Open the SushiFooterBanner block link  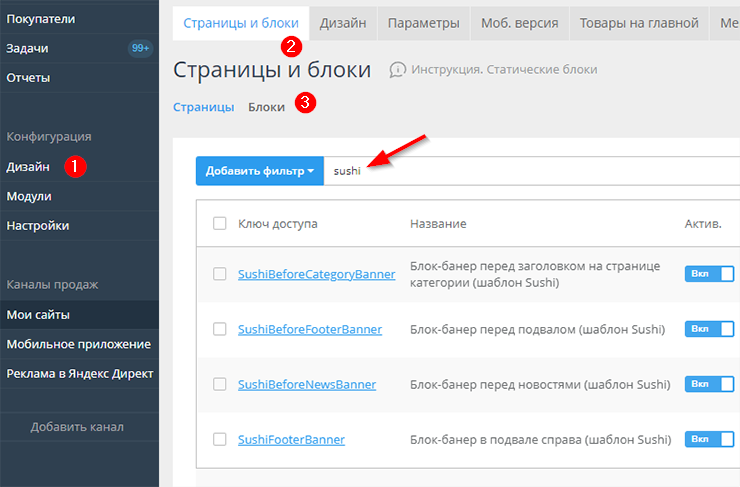[291, 439]
